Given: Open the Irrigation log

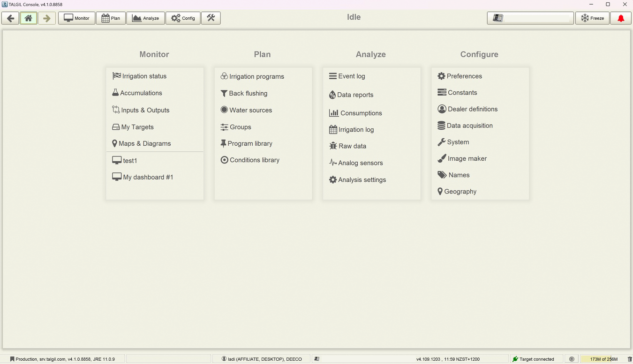Looking at the screenshot, I should pyautogui.click(x=351, y=129).
